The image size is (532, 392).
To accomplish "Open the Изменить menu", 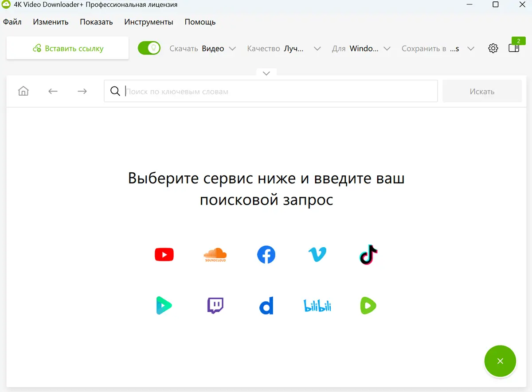I will (x=51, y=22).
